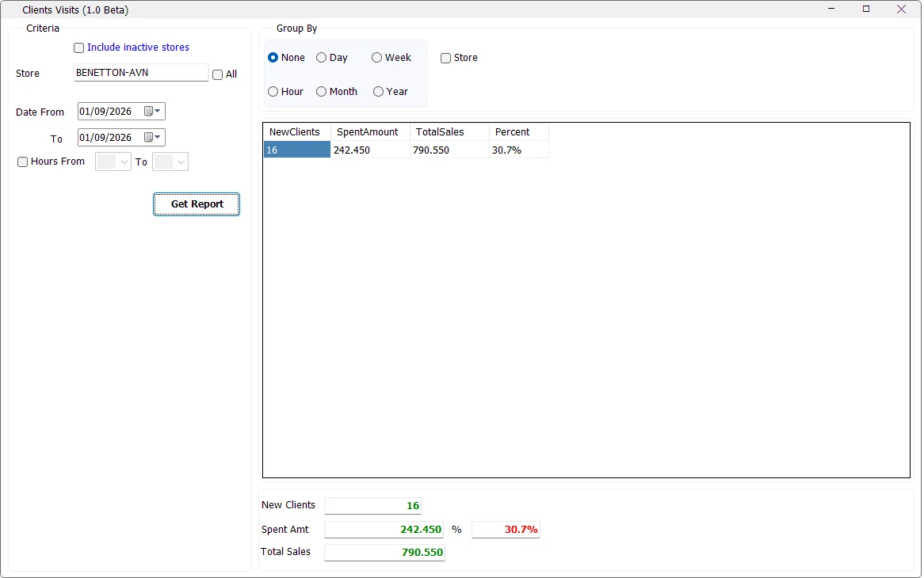Select Hour grouping radio button
924x578 pixels.
(273, 92)
